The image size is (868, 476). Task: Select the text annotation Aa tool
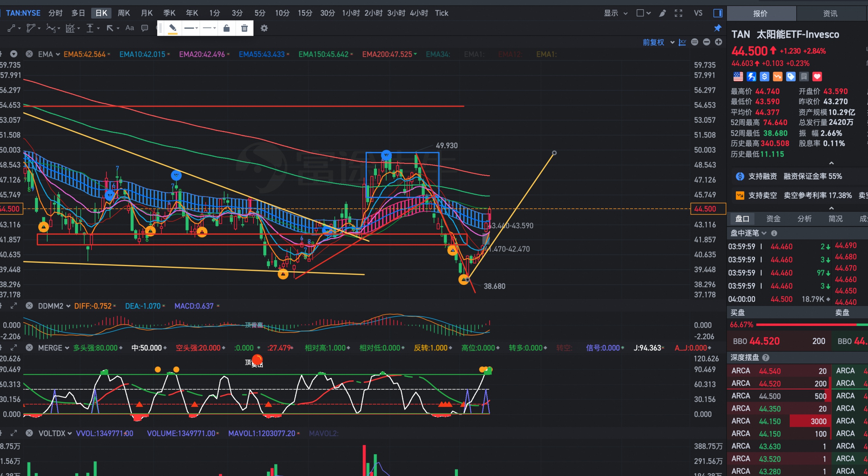point(130,28)
